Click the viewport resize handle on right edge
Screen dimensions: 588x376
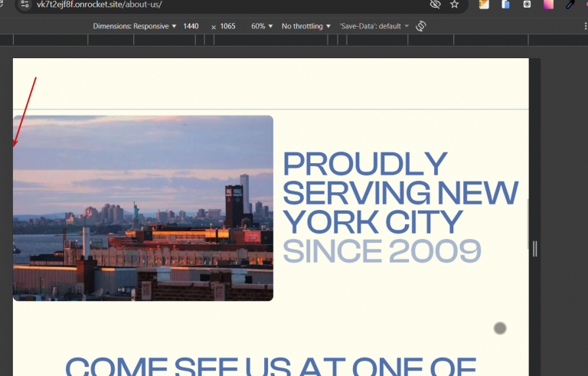click(534, 249)
